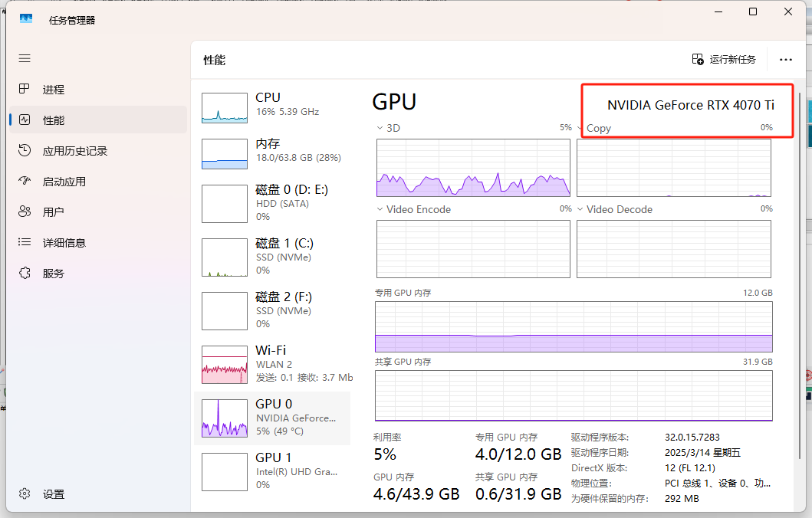Select the GPU 0 mini graph thumbnail
Image resolution: width=812 pixels, height=518 pixels.
[225, 418]
